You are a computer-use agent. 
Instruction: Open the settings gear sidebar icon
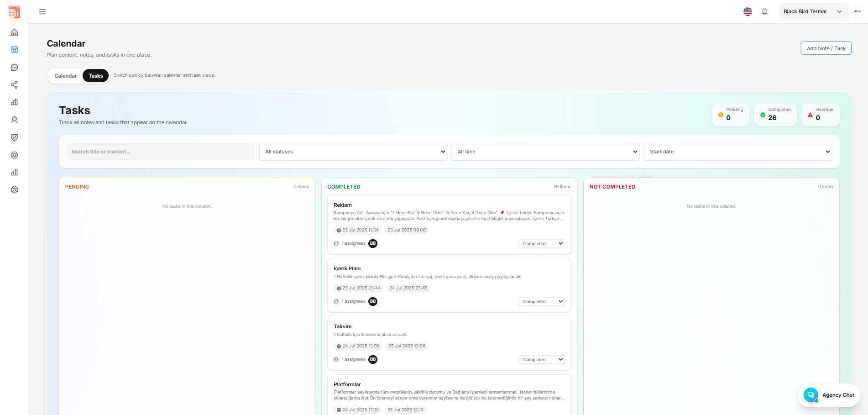15,190
